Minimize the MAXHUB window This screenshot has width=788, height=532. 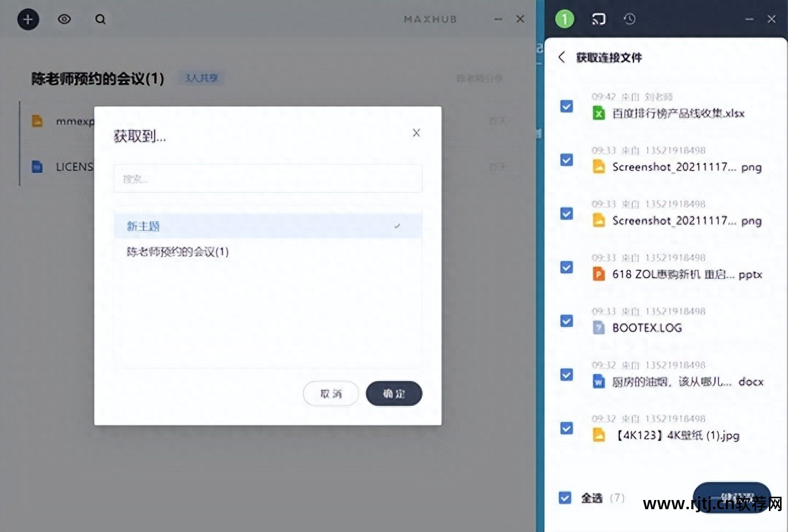[x=498, y=19]
